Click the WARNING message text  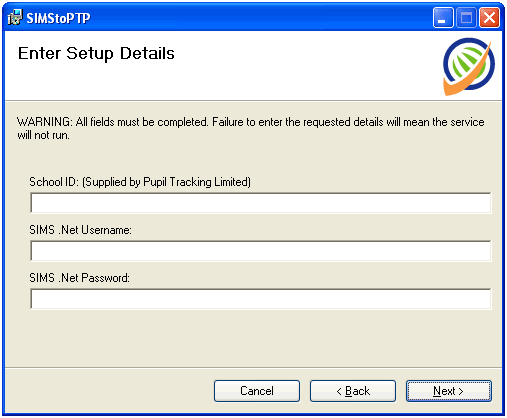250,128
